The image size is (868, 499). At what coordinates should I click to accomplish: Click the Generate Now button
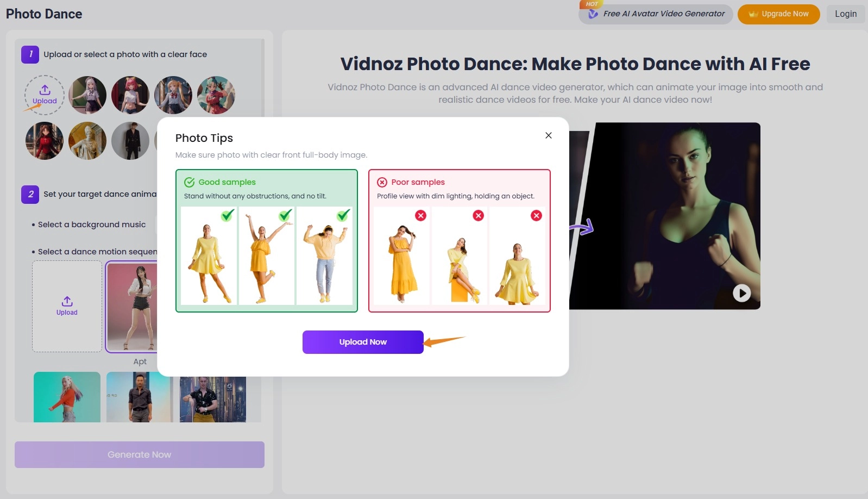pos(140,454)
